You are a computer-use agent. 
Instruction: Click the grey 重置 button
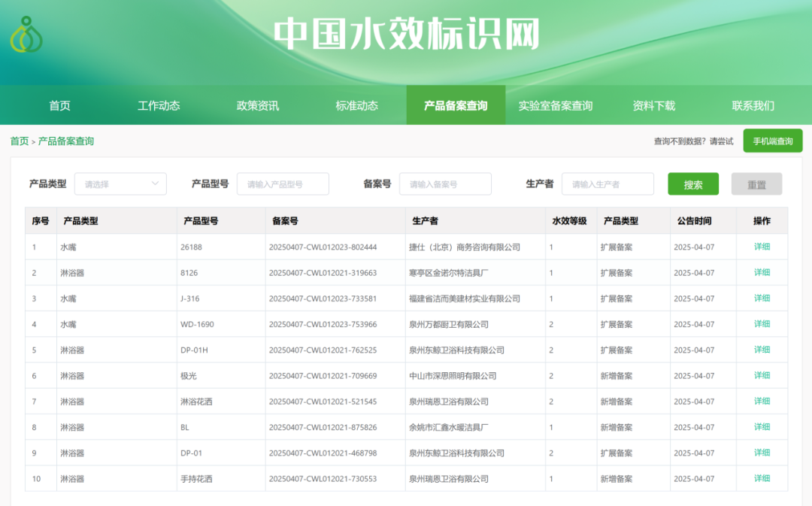756,184
